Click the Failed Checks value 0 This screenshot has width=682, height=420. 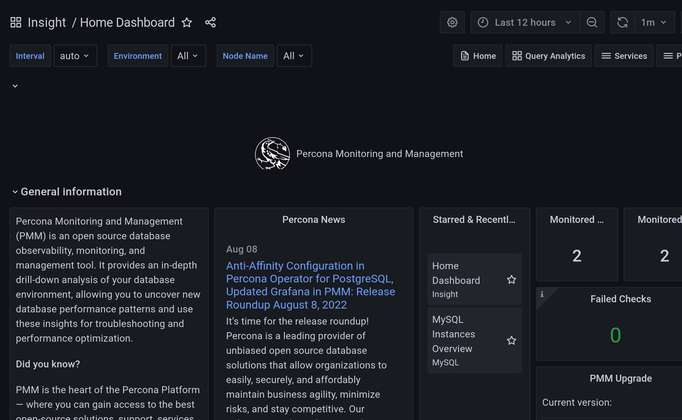615,335
